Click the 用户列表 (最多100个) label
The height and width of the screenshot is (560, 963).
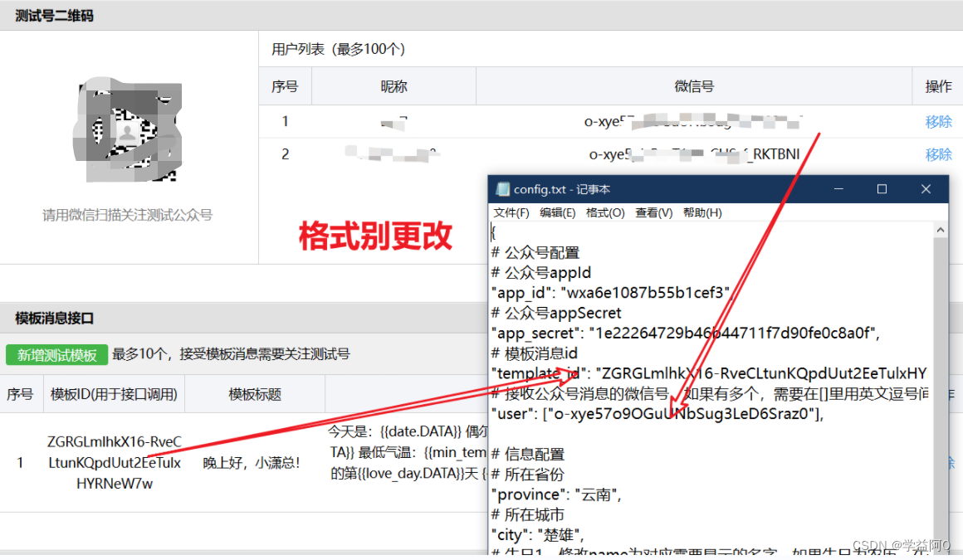[339, 49]
